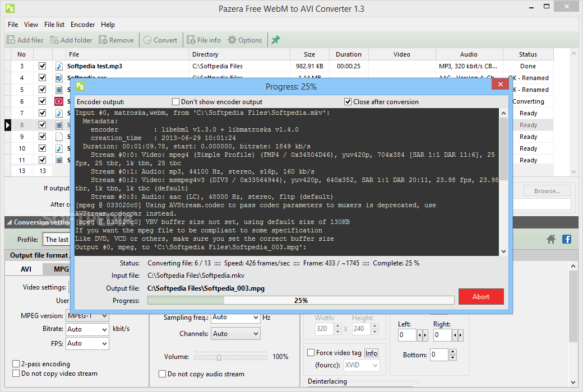Open Options gear in the toolbar
The height and width of the screenshot is (392, 583).
coord(232,40)
